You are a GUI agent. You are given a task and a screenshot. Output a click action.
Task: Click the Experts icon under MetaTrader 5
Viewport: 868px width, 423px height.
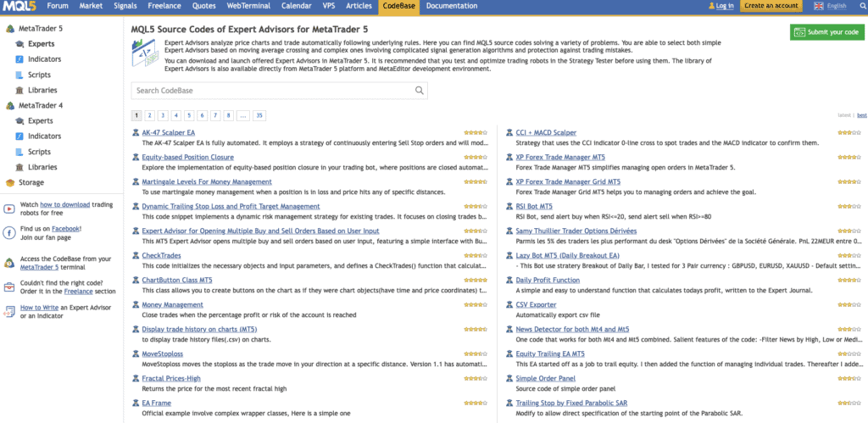[20, 44]
